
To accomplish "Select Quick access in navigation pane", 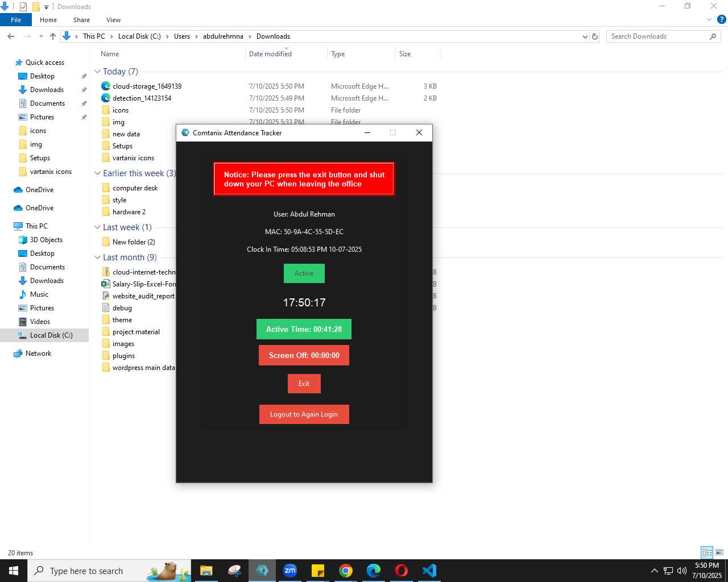I will [44, 63].
